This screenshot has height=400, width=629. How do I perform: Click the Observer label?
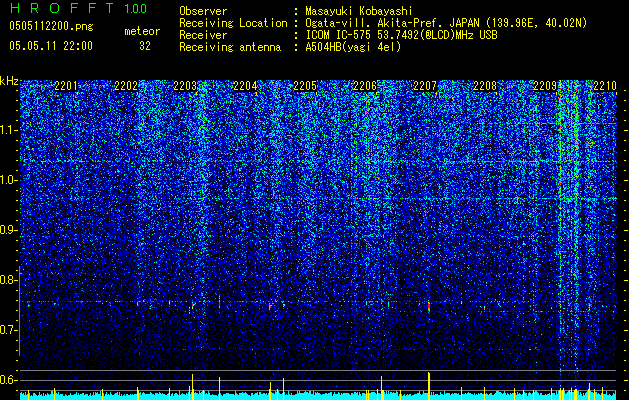(203, 11)
